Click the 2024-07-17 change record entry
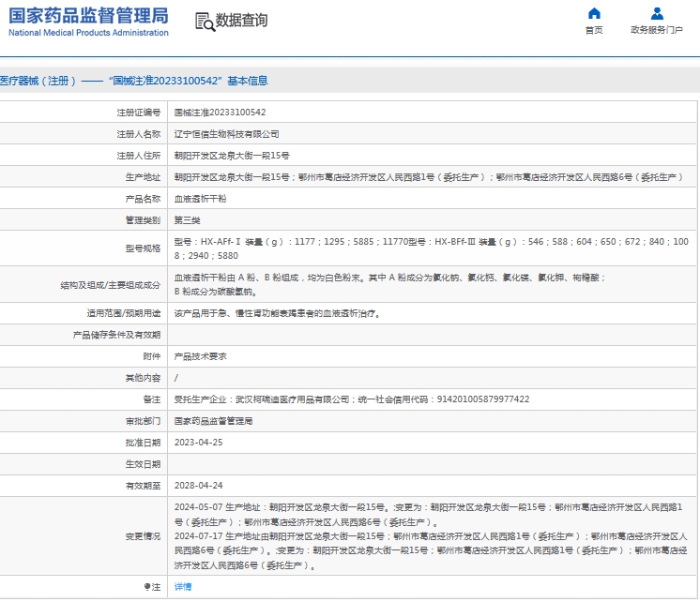Screen dimensions: 700x602 click(x=431, y=551)
